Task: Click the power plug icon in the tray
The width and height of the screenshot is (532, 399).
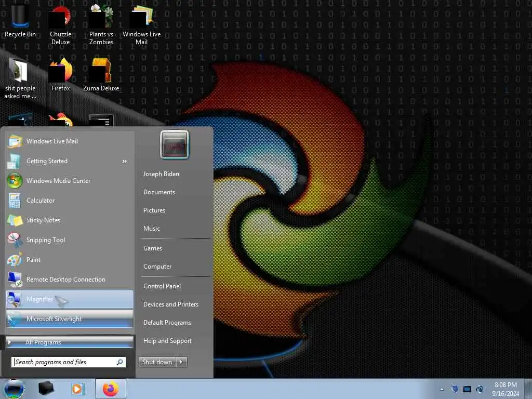Action: click(480, 389)
